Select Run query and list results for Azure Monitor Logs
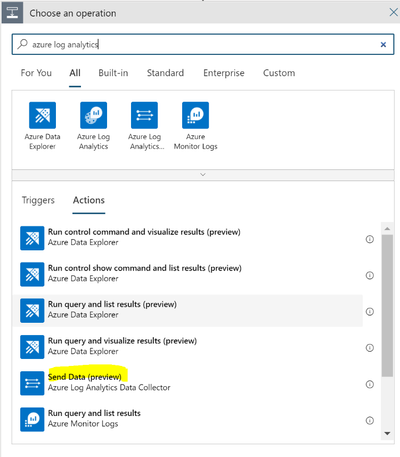This screenshot has height=457, width=400. tap(188, 419)
